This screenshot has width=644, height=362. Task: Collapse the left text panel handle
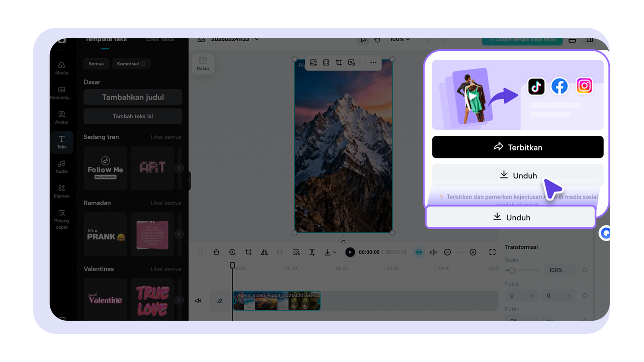click(190, 180)
